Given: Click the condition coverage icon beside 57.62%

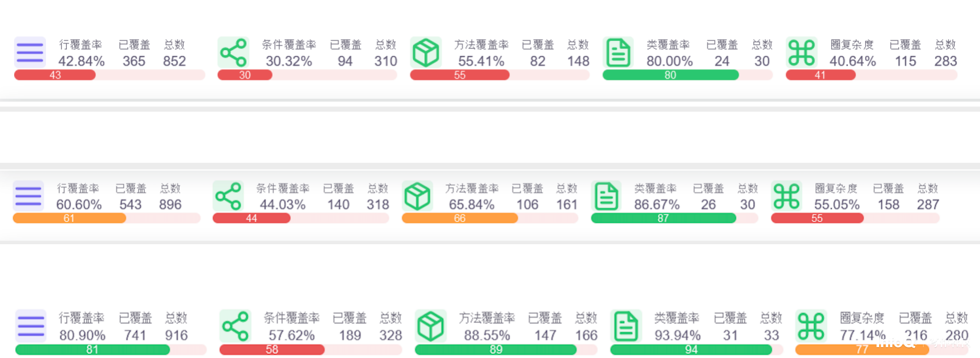Looking at the screenshot, I should point(235,326).
